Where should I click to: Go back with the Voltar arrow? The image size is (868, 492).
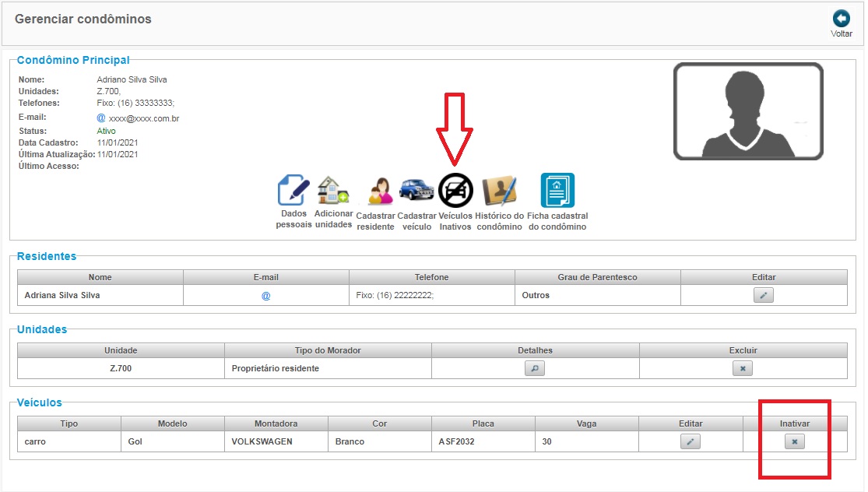(x=842, y=19)
